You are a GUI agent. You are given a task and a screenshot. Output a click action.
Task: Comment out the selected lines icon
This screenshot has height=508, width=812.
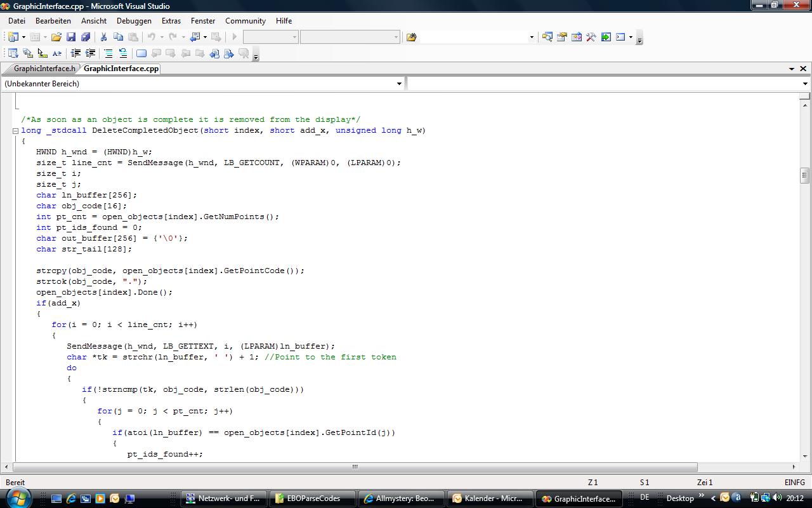pyautogui.click(x=108, y=53)
